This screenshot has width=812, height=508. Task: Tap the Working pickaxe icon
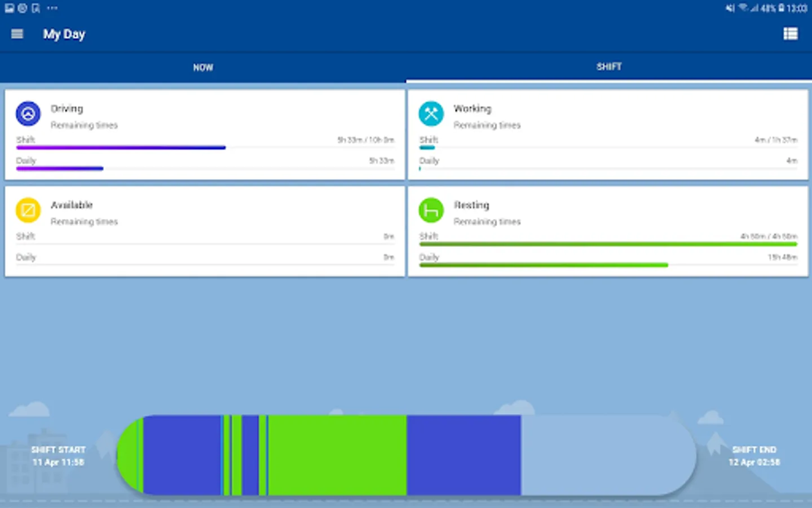point(431,113)
